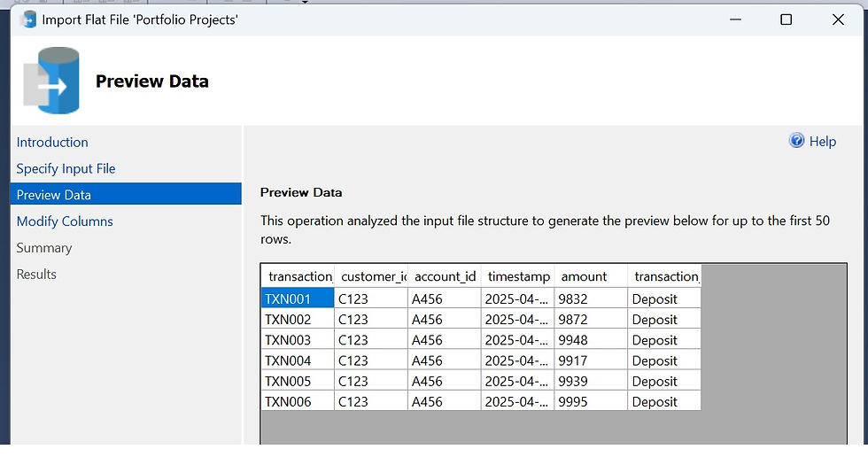
Task: Click the timestamp column header
Action: tap(518, 276)
